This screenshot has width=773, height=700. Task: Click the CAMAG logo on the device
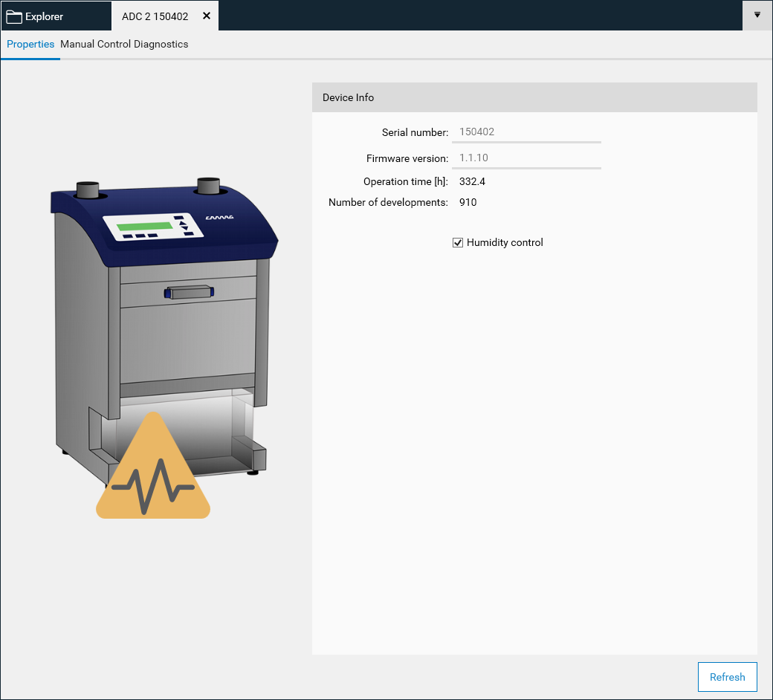219,218
